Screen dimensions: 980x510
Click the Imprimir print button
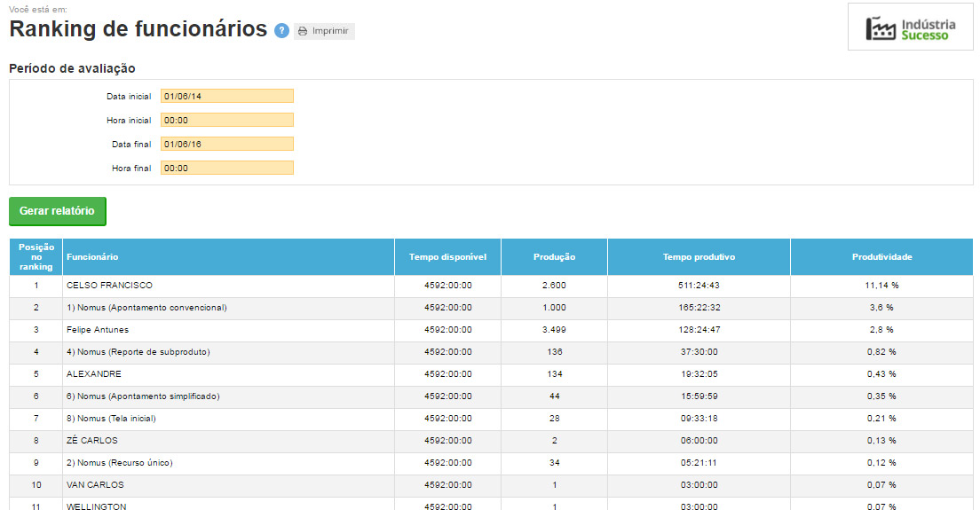point(324,31)
